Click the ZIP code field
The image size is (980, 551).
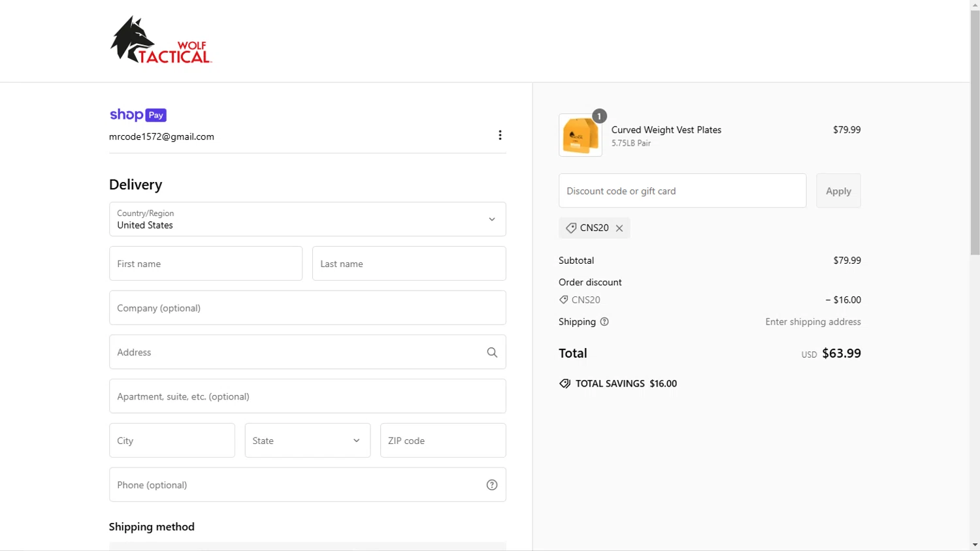point(443,441)
